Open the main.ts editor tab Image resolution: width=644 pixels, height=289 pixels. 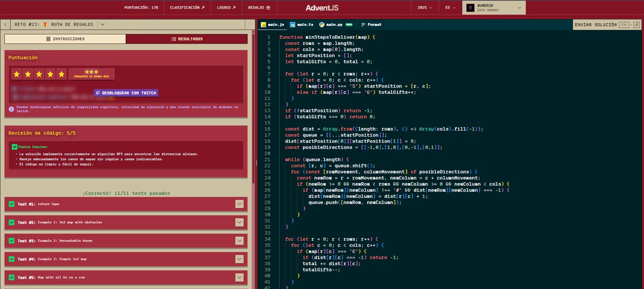point(301,25)
